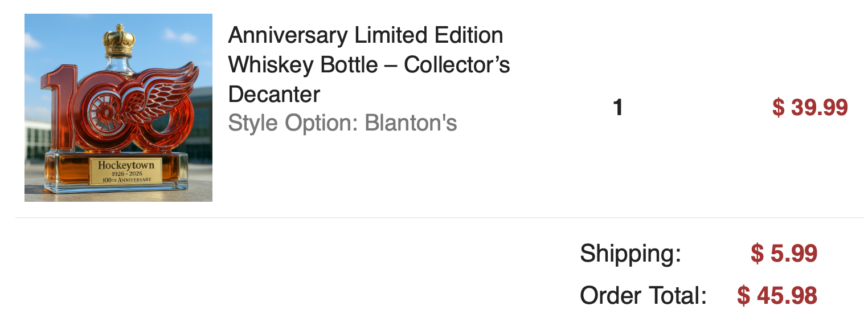Click the blue sky area of the product photo
Image resolution: width=868 pixels, height=326 pixels.
pyautogui.click(x=63, y=40)
